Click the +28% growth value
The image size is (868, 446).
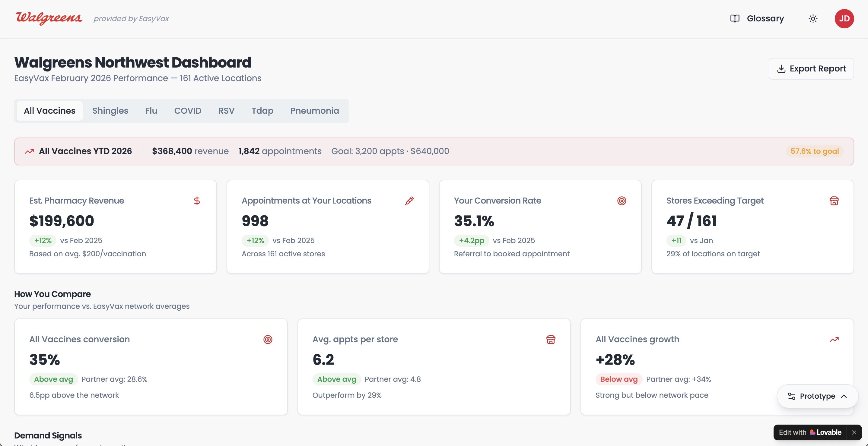point(615,360)
